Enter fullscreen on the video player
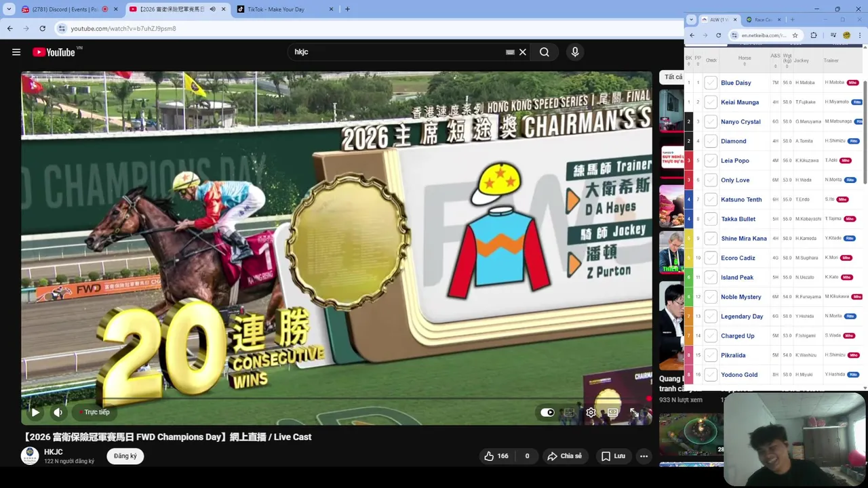This screenshot has width=868, height=488. click(634, 412)
